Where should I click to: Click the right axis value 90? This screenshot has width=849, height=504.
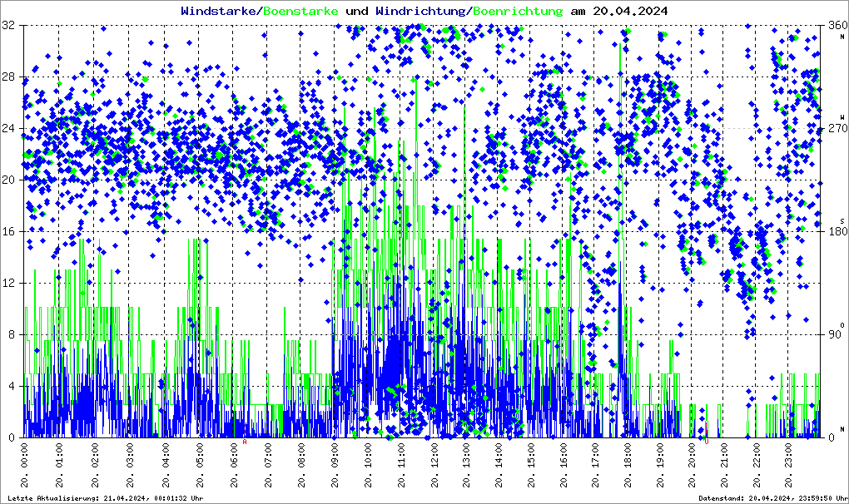(x=834, y=334)
